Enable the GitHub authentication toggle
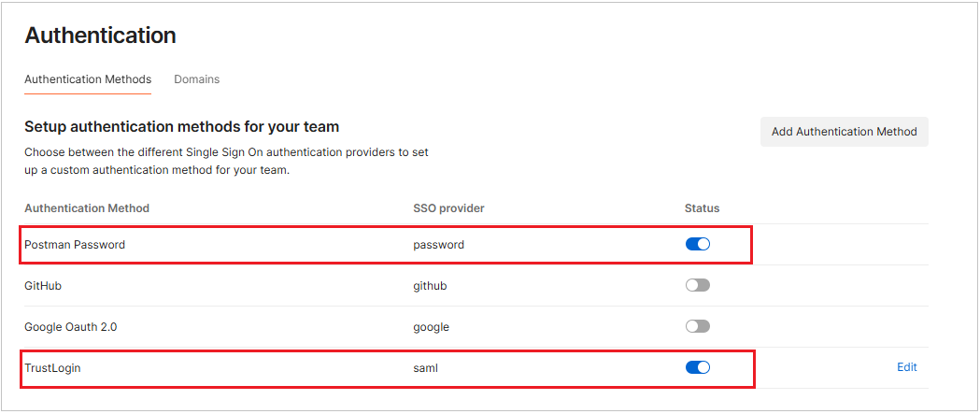The height and width of the screenshot is (414, 980). 698,285
